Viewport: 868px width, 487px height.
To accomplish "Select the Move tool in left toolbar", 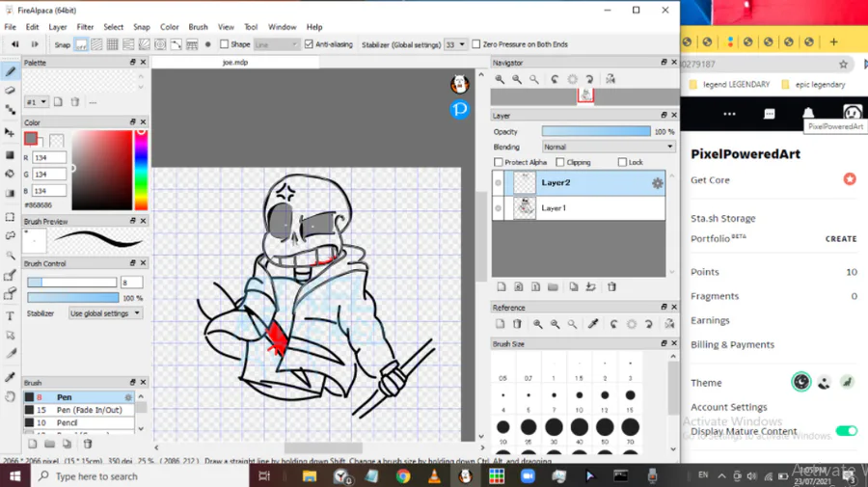I will pos(10,133).
